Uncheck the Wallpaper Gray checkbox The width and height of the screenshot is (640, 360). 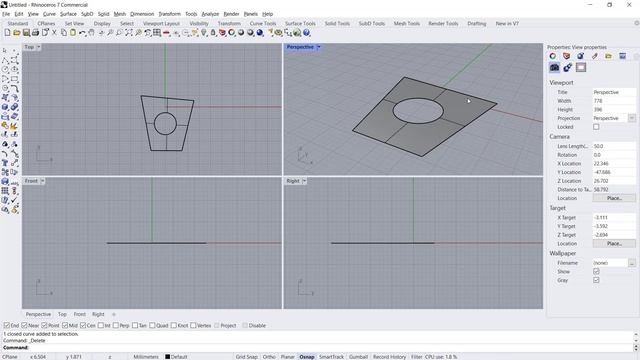596,280
